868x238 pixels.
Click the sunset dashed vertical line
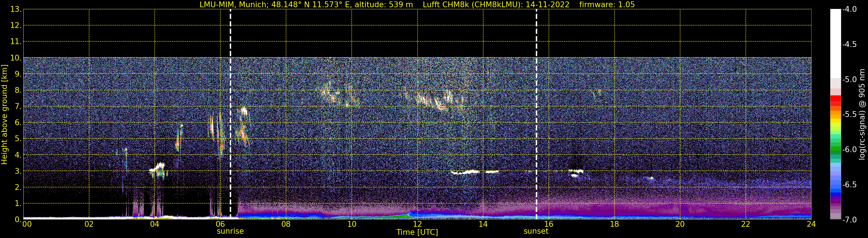(536, 114)
